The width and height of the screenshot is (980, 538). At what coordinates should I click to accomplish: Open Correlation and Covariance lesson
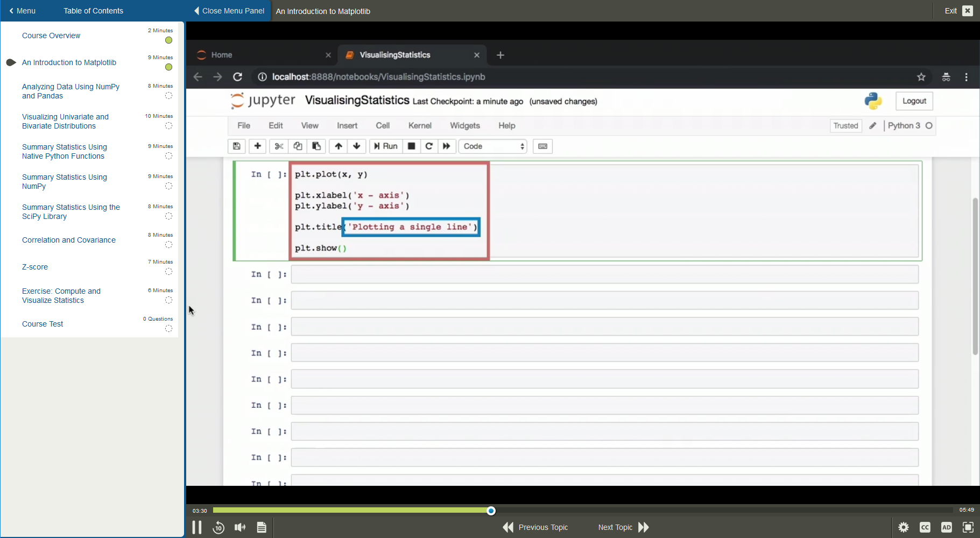click(69, 240)
